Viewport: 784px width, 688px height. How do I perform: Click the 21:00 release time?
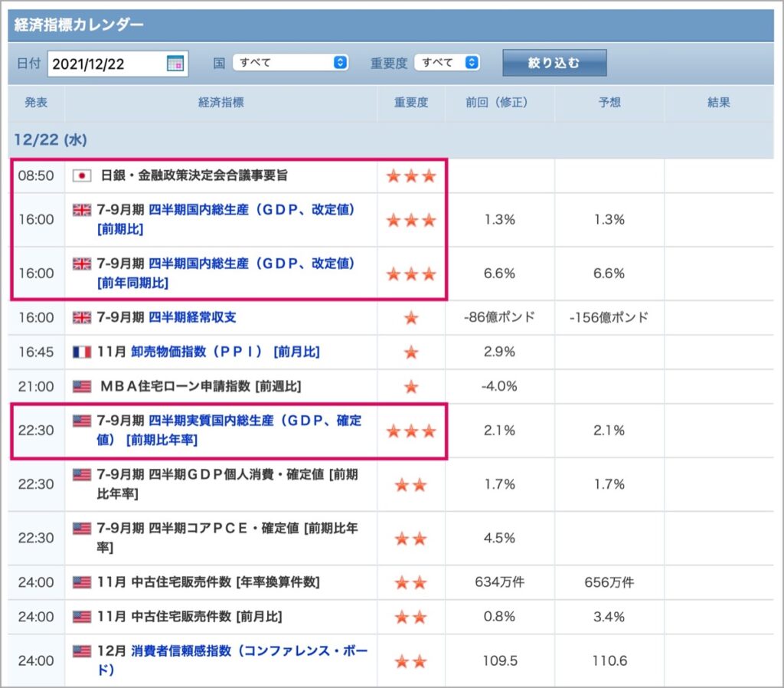pos(36,386)
